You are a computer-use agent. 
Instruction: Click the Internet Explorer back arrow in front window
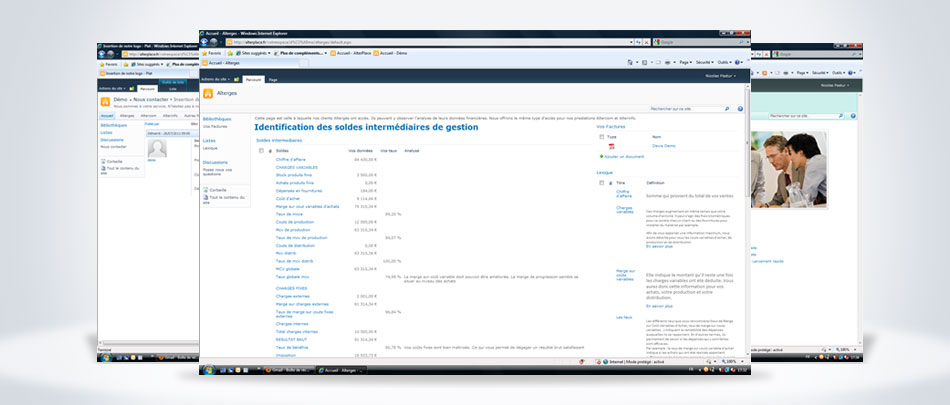click(x=204, y=42)
